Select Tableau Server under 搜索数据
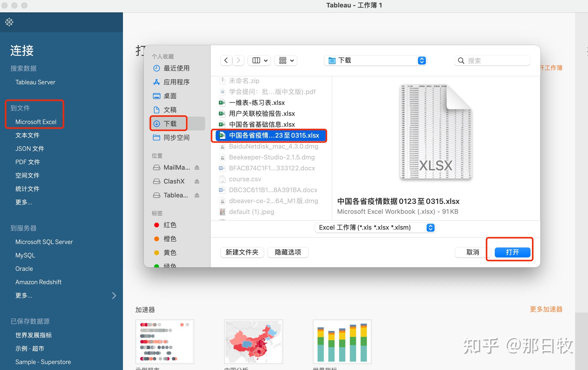588x370 pixels. click(35, 82)
